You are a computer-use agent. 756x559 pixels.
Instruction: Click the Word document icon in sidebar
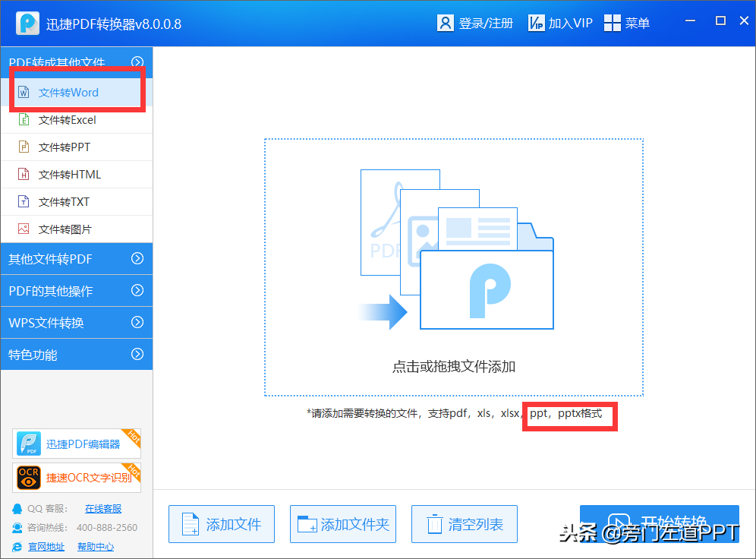click(x=24, y=92)
